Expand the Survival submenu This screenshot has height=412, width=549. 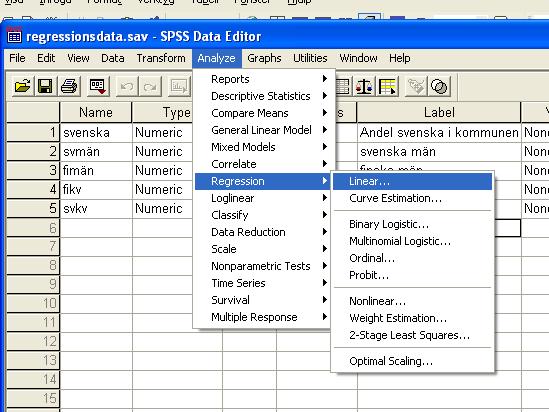262,300
